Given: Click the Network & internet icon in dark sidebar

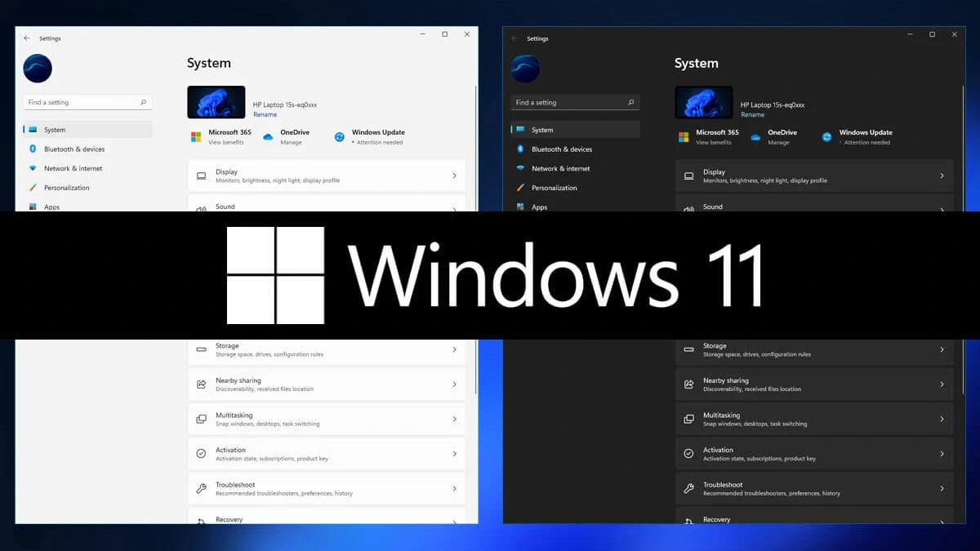Looking at the screenshot, I should coord(520,168).
